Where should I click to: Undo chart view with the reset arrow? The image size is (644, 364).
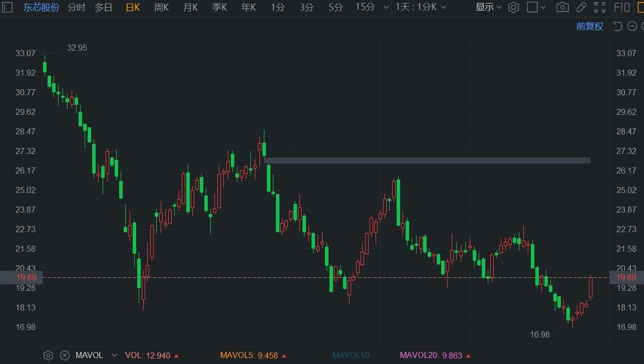pyautogui.click(x=617, y=27)
